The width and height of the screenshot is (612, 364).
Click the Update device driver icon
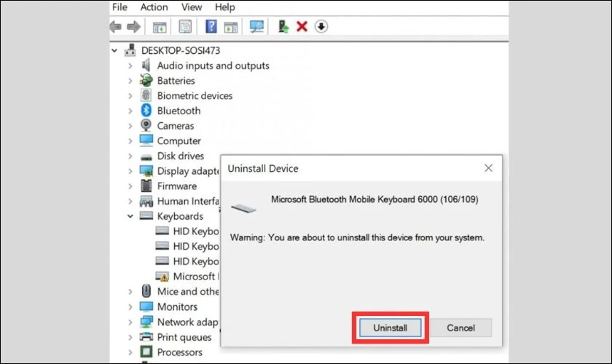(x=283, y=26)
